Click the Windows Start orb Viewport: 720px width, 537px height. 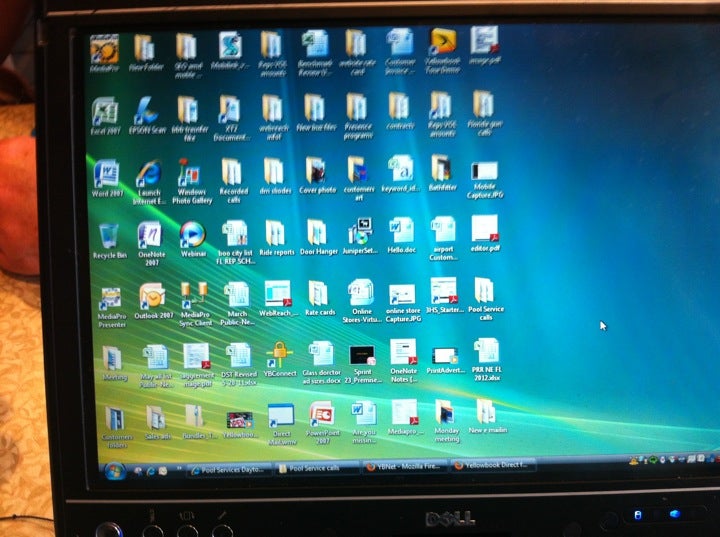point(114,471)
